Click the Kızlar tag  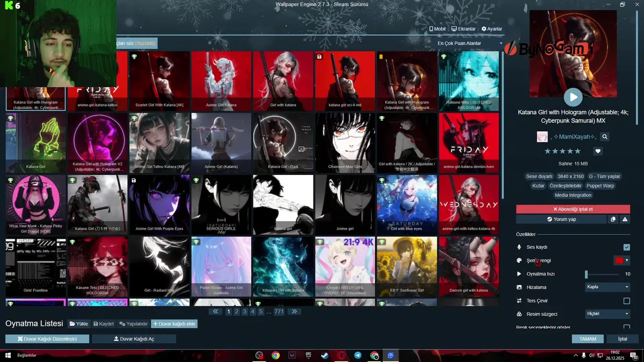pyautogui.click(x=538, y=186)
